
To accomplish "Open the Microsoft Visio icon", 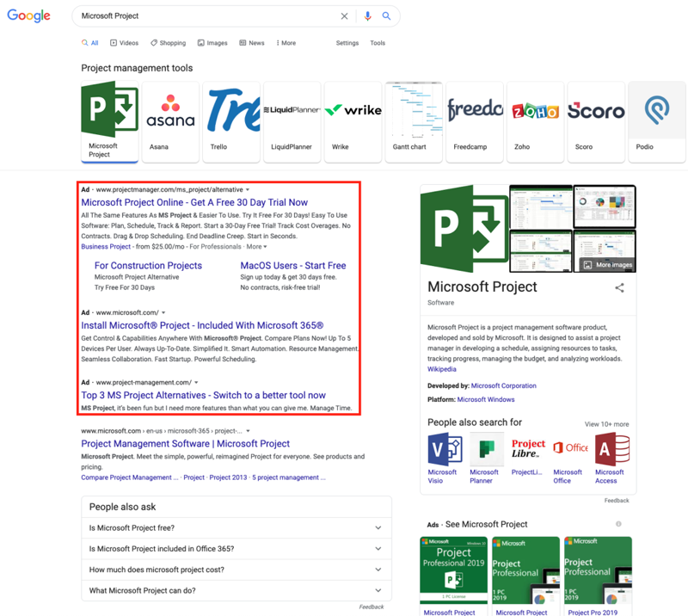I will coord(445,449).
